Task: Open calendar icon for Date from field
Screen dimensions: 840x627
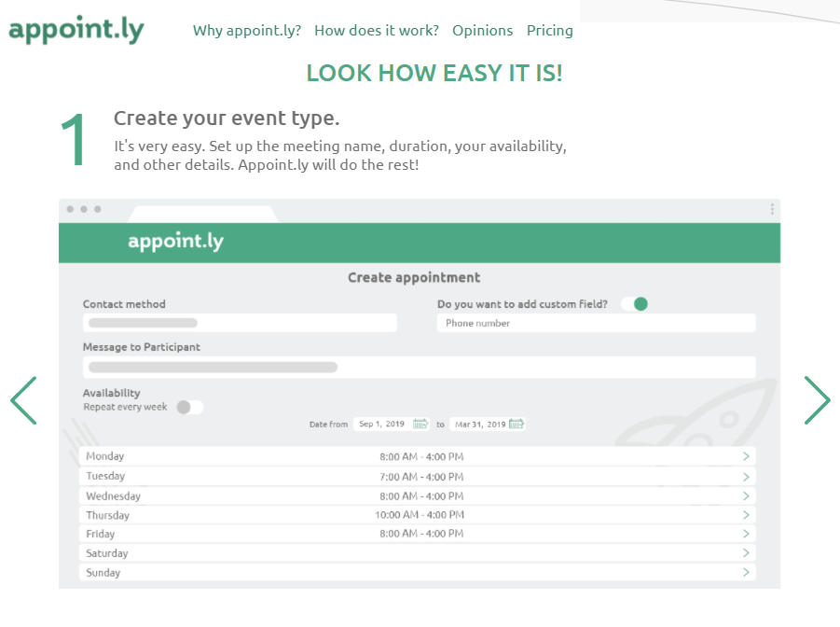Action: click(420, 424)
